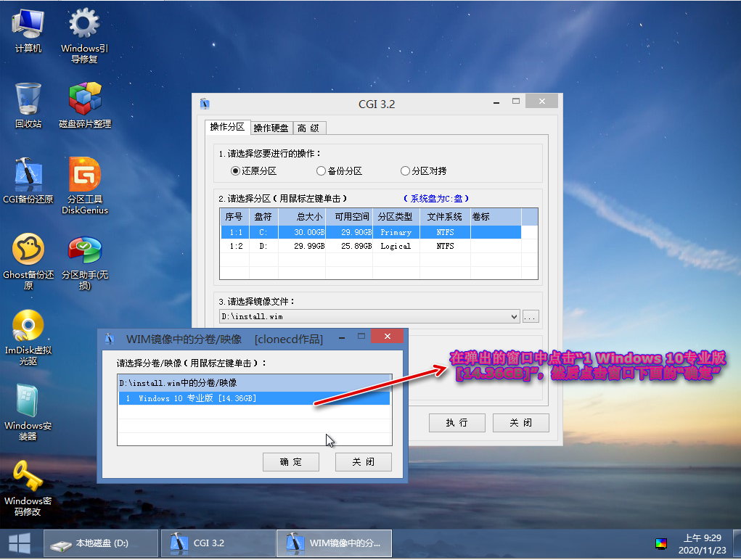Launch the CGI备份还原 desktop icon
This screenshot has width=741, height=560.
(x=28, y=176)
